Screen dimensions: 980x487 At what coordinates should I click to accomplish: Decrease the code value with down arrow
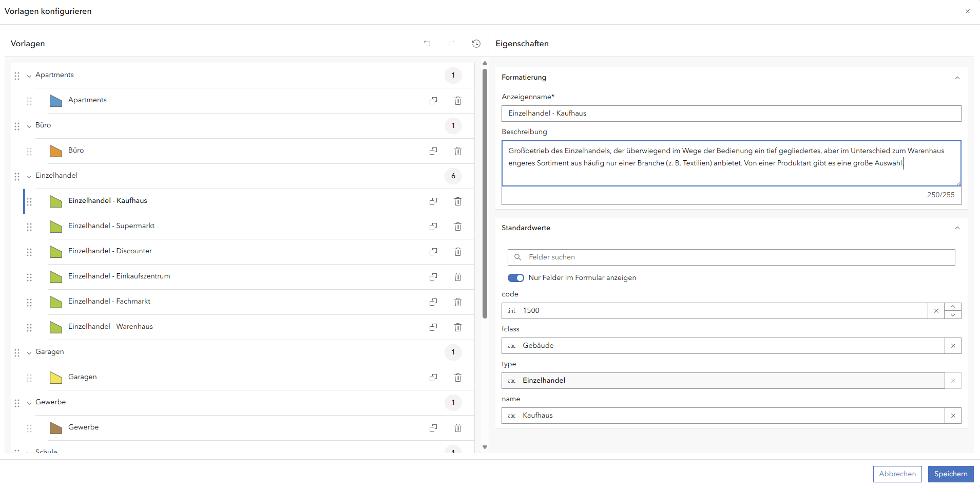[x=953, y=315]
